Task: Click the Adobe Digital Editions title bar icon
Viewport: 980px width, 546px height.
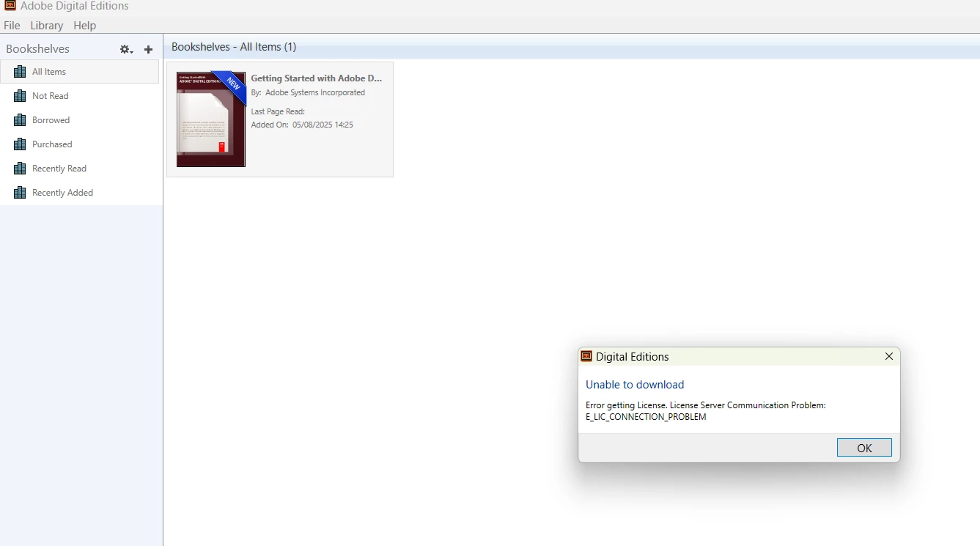Action: click(x=10, y=6)
